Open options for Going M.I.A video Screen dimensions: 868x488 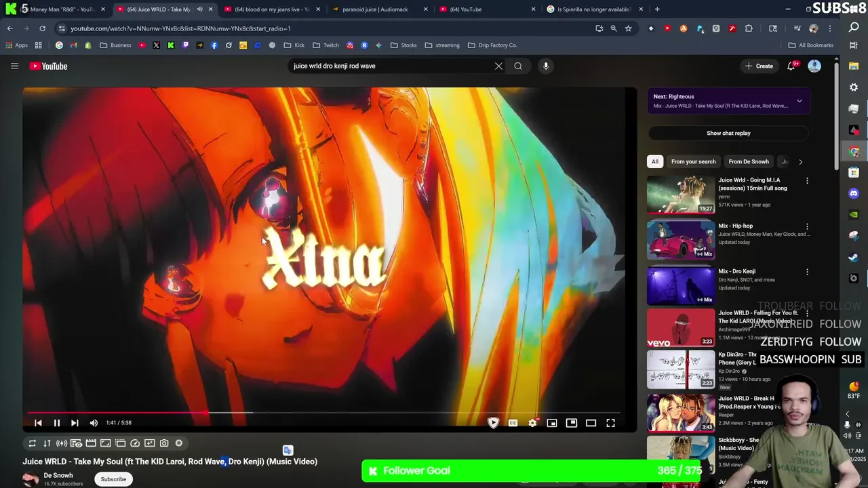(807, 181)
